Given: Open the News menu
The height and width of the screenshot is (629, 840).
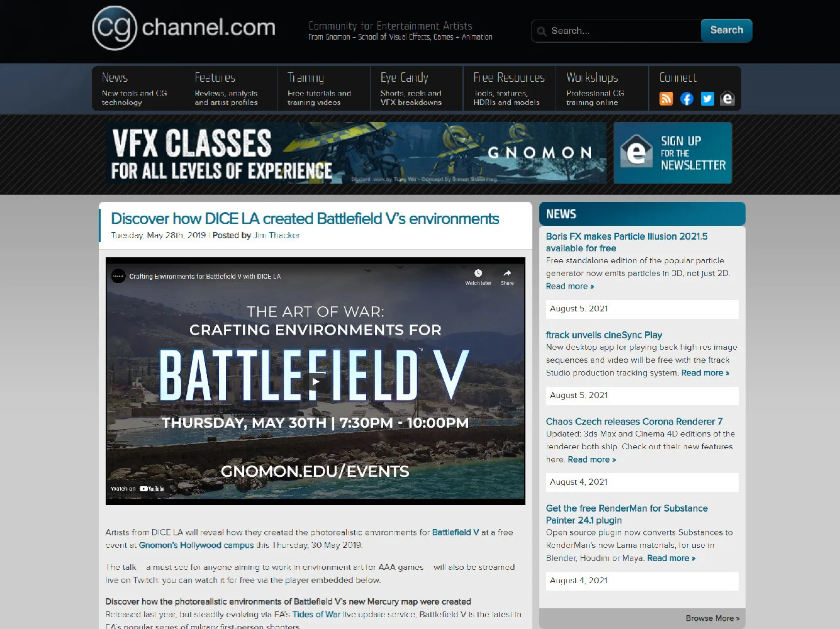Looking at the screenshot, I should tap(138, 89).
